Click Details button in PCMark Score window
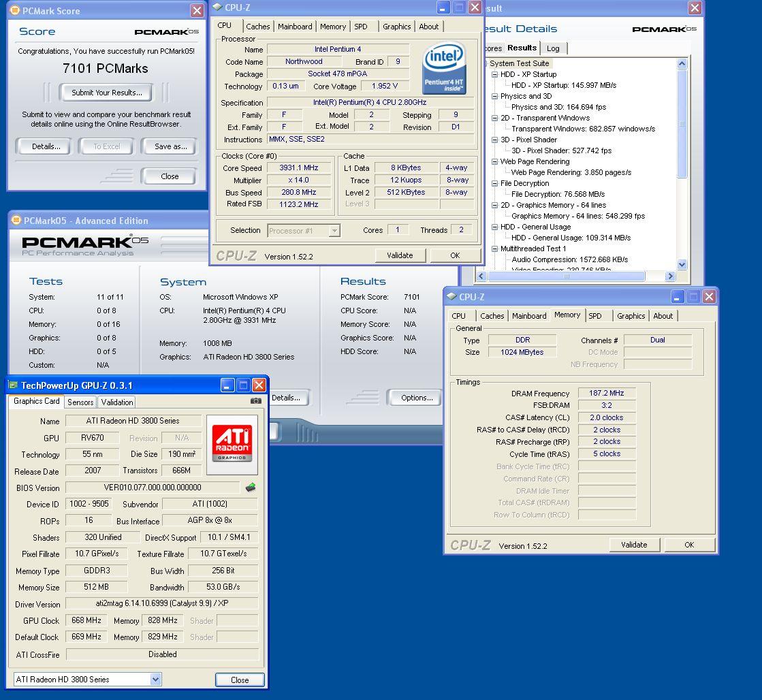Screen dimensions: 762x700 click(46, 146)
